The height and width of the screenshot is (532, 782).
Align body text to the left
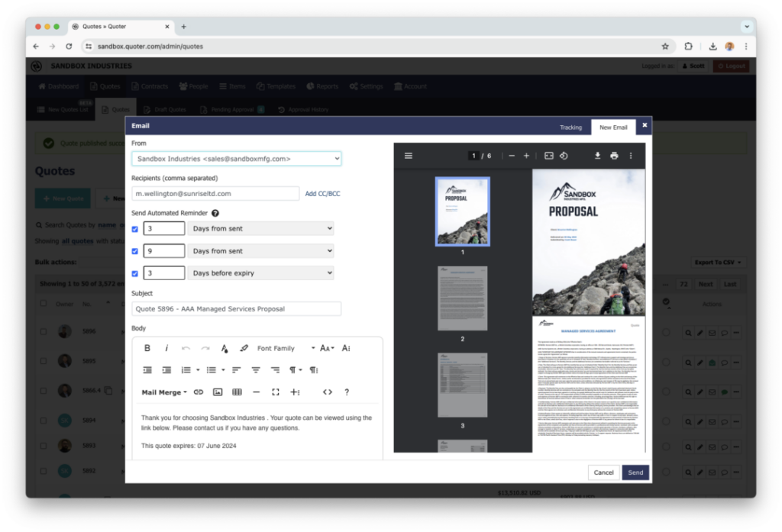coord(237,370)
